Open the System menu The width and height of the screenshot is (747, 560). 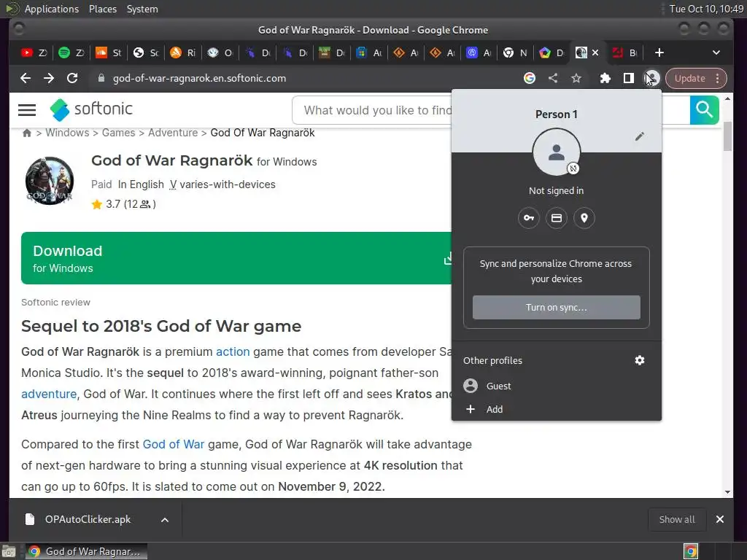pos(142,9)
